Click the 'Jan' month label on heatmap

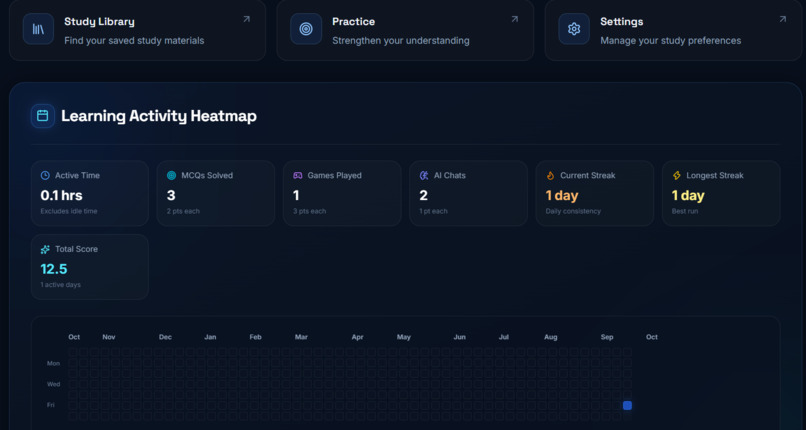[210, 337]
